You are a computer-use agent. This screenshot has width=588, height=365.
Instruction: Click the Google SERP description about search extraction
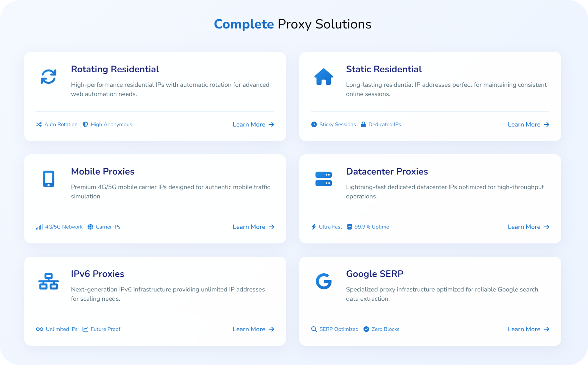442,294
